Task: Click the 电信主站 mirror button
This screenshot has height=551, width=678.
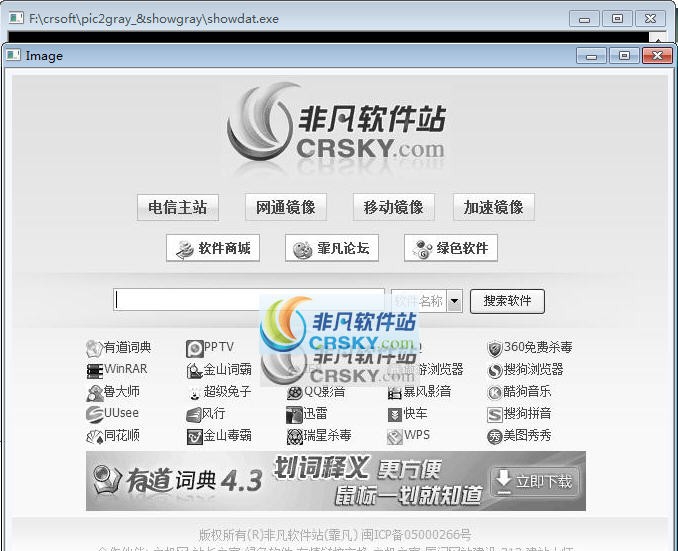Action: pos(178,207)
